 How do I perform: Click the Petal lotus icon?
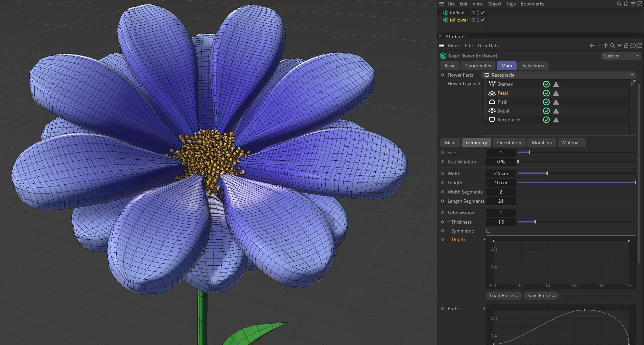492,93
